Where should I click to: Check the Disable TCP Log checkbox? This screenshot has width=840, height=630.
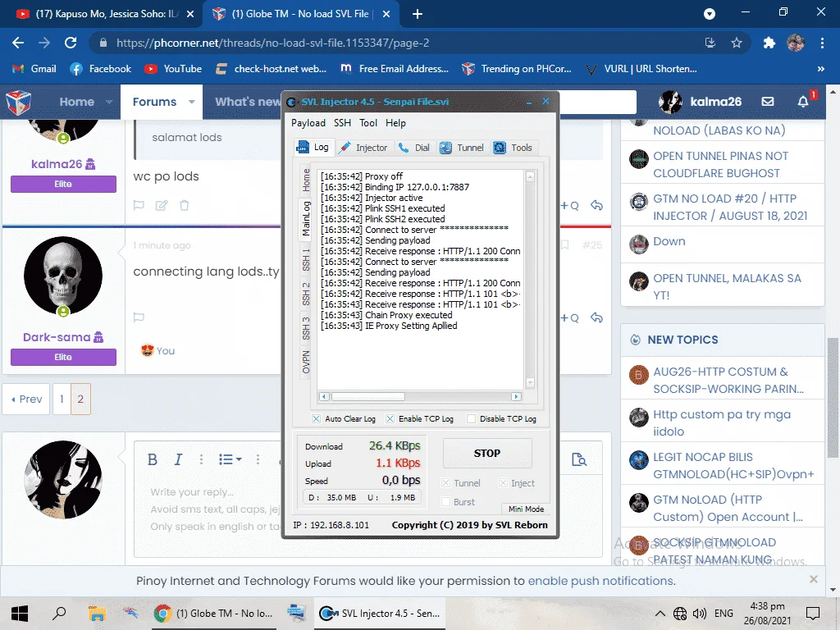[x=471, y=419]
